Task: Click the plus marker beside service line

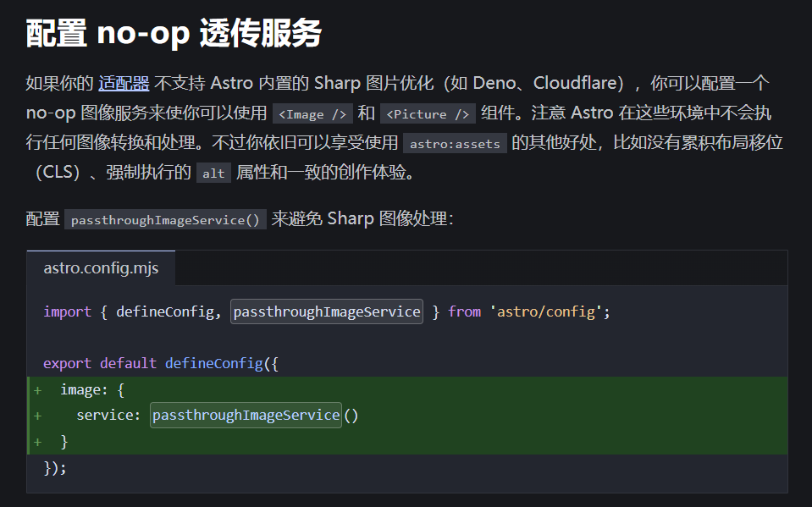Action: (37, 416)
